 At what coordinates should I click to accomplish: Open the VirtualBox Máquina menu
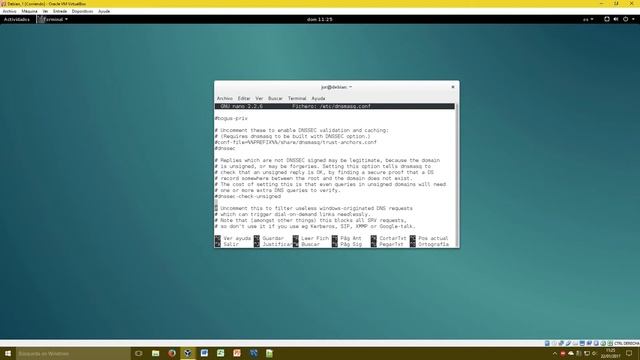click(x=29, y=11)
